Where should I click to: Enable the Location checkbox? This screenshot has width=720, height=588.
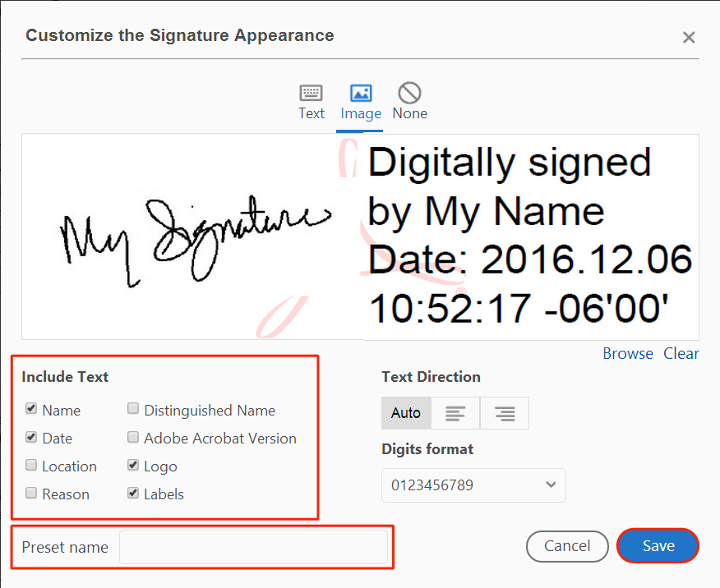click(x=31, y=465)
